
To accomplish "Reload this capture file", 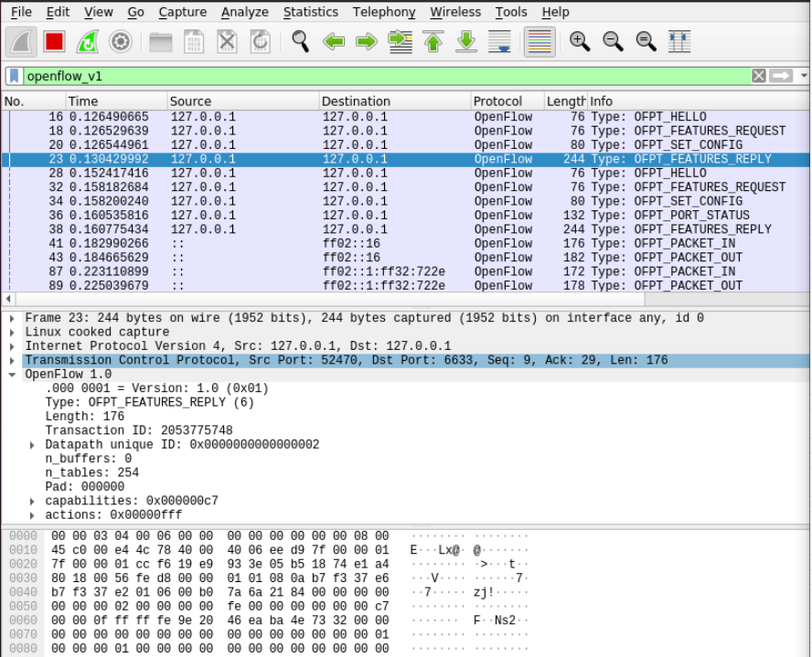I will coord(260,41).
